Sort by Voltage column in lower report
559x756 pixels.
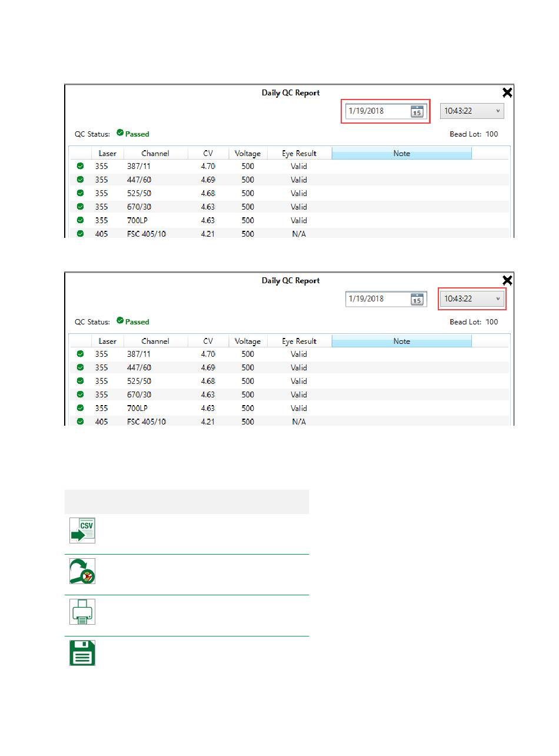(x=248, y=341)
